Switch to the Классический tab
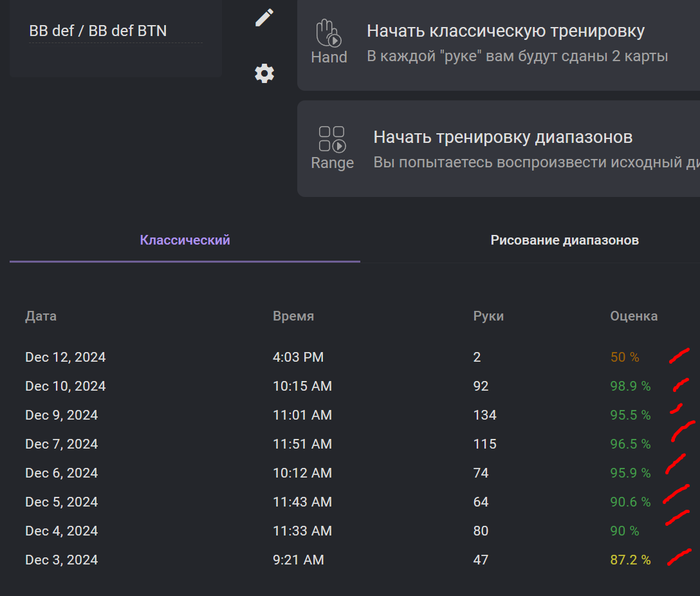 point(185,240)
